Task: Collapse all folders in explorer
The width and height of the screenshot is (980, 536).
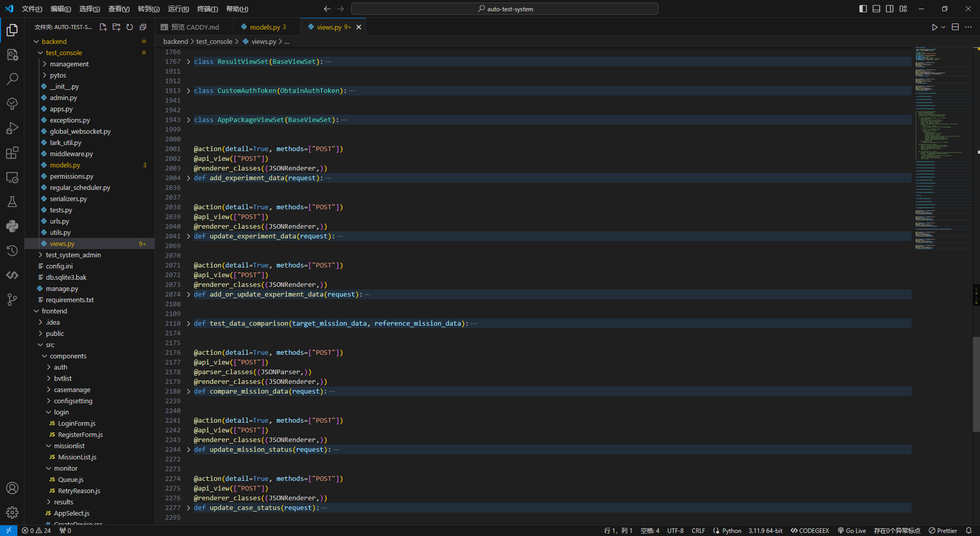Action: (x=143, y=27)
